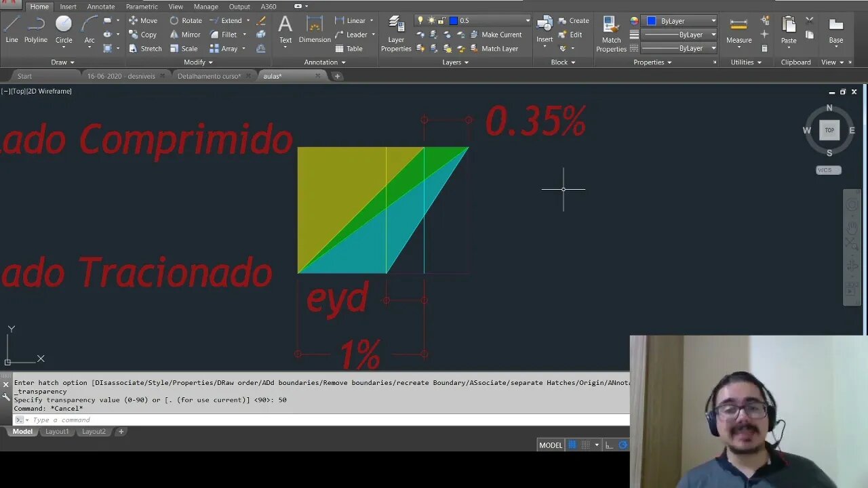Open the Parametric ribbon tab
Viewport: 868px width, 488px height.
142,7
